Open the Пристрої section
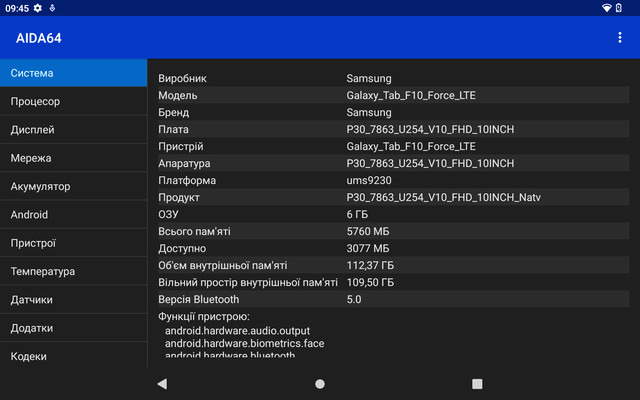 pyautogui.click(x=73, y=243)
